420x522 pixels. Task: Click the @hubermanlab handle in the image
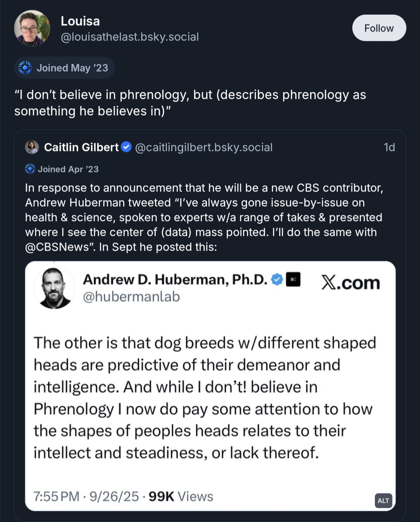pos(131,297)
